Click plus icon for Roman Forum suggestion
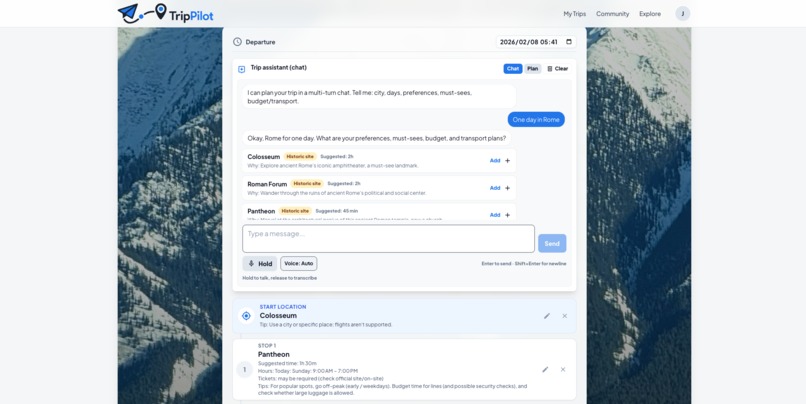Screen dimensions: 806x404 tap(507, 188)
